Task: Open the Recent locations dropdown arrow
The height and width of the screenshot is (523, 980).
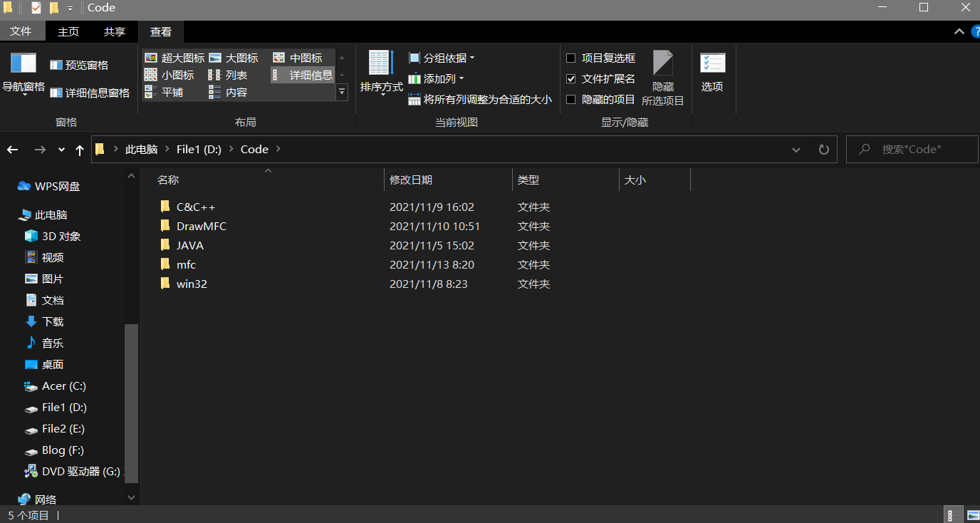Action: coord(61,150)
